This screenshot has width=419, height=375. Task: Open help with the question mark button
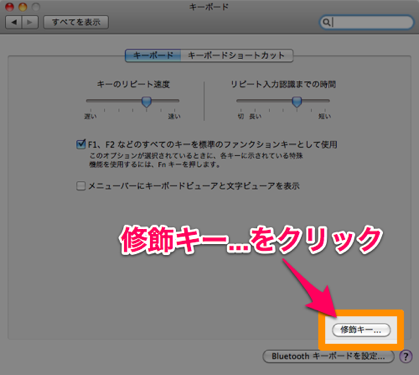(x=406, y=356)
